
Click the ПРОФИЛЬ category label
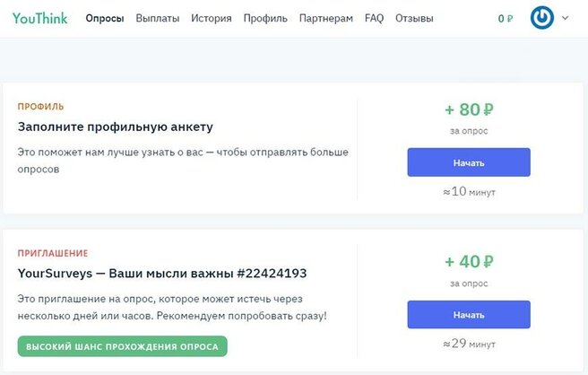(x=40, y=107)
